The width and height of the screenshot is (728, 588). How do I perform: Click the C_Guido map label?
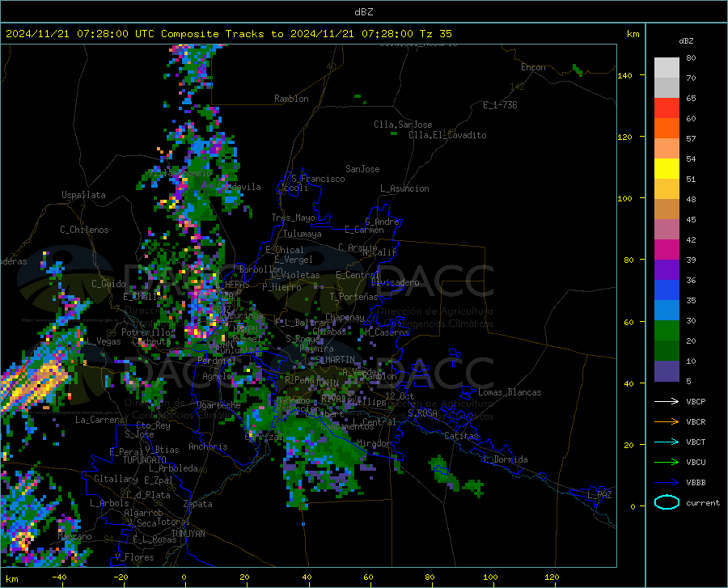click(108, 284)
